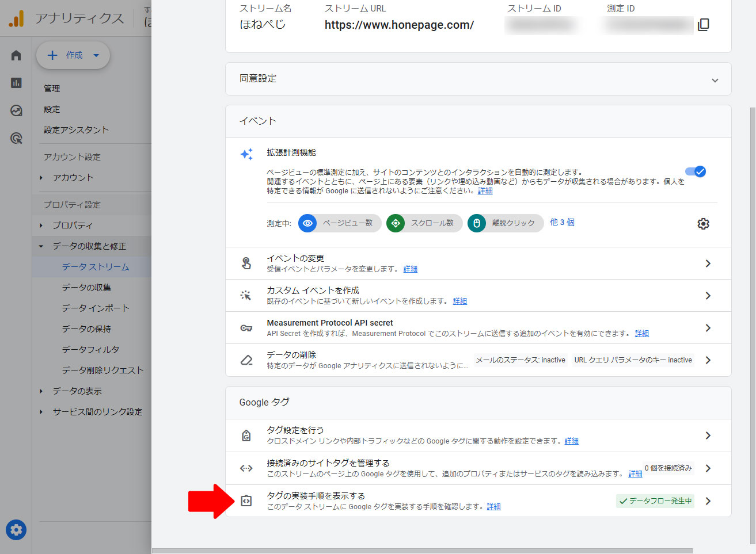Open 詳細 link under イベントの変更
756x554 pixels.
(411, 269)
